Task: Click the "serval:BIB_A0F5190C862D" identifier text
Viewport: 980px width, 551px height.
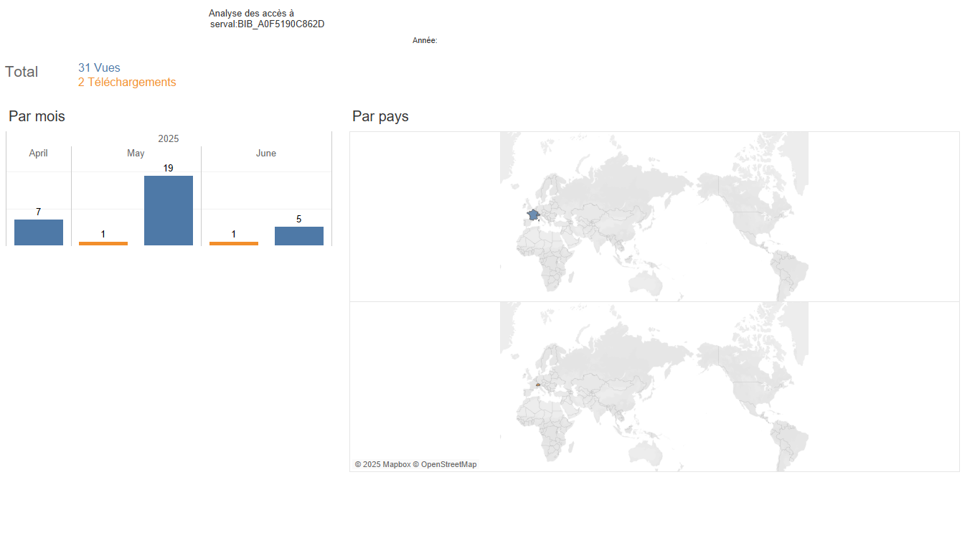Action: pyautogui.click(x=268, y=24)
